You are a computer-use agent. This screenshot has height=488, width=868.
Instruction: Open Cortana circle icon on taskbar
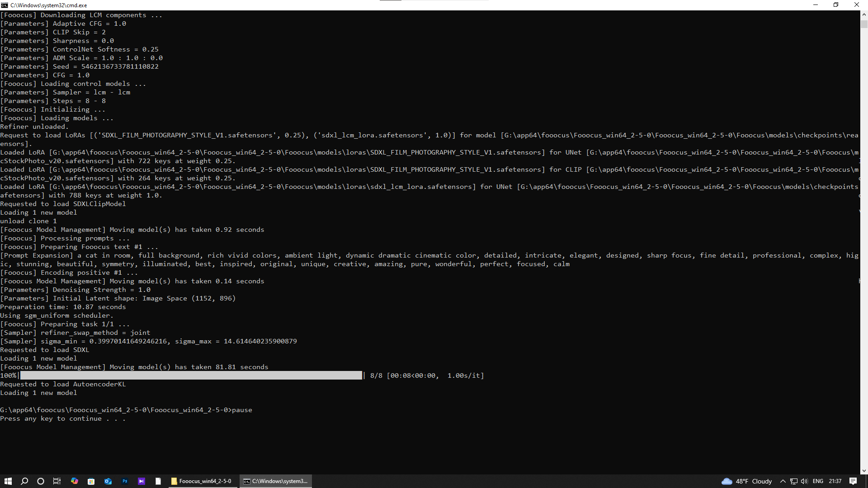41,481
